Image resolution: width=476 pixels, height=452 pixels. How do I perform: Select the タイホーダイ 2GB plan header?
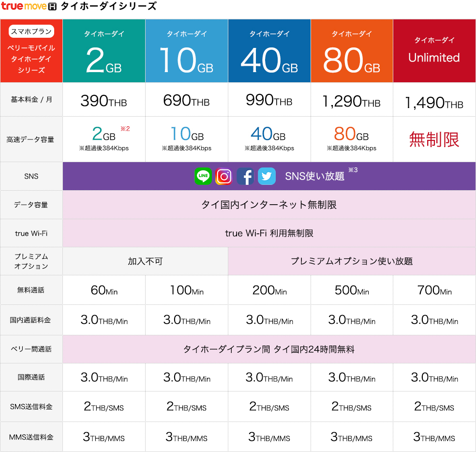[104, 51]
